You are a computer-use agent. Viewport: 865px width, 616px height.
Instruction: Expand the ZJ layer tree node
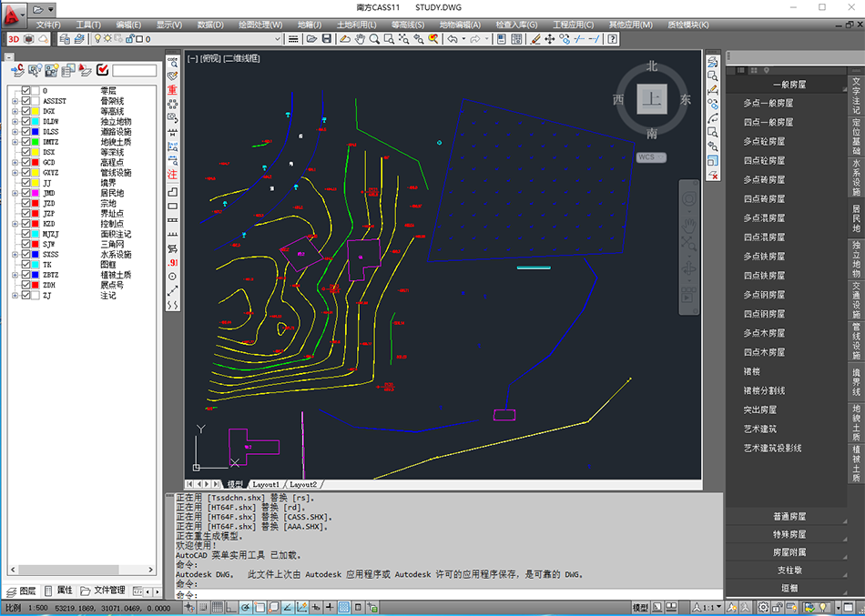15,296
